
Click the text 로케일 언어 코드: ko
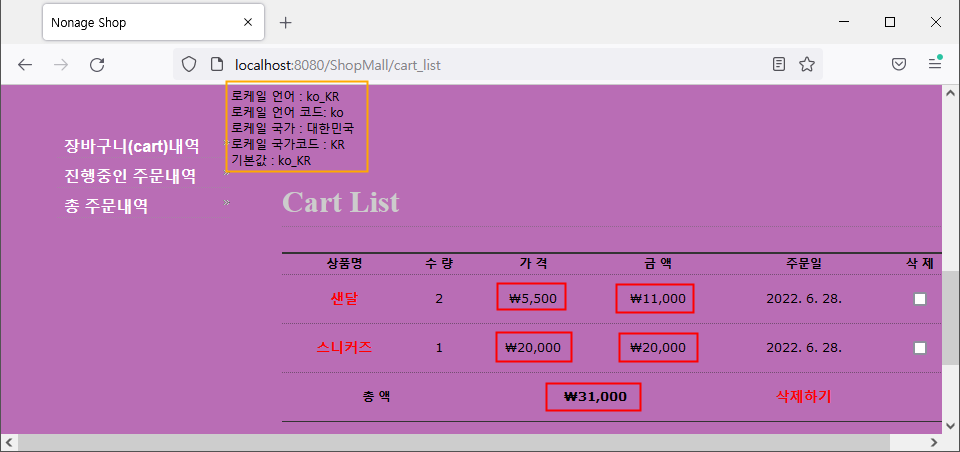tap(287, 113)
